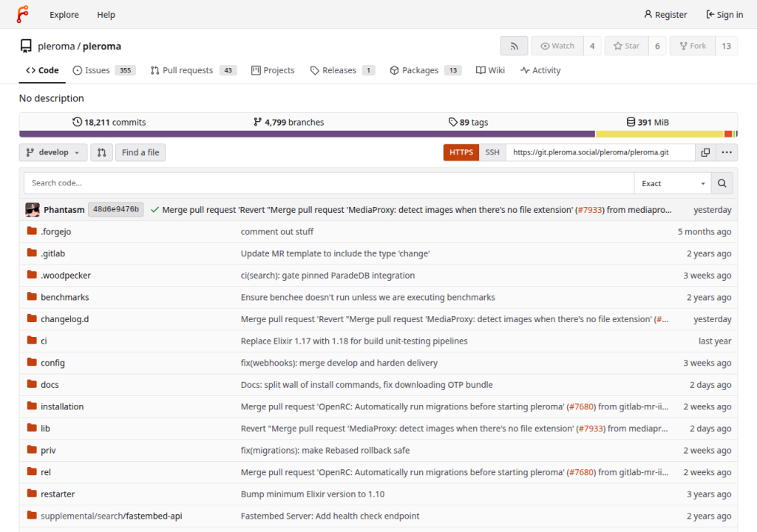
Task: Open Explore in the top navigation
Action: point(64,15)
